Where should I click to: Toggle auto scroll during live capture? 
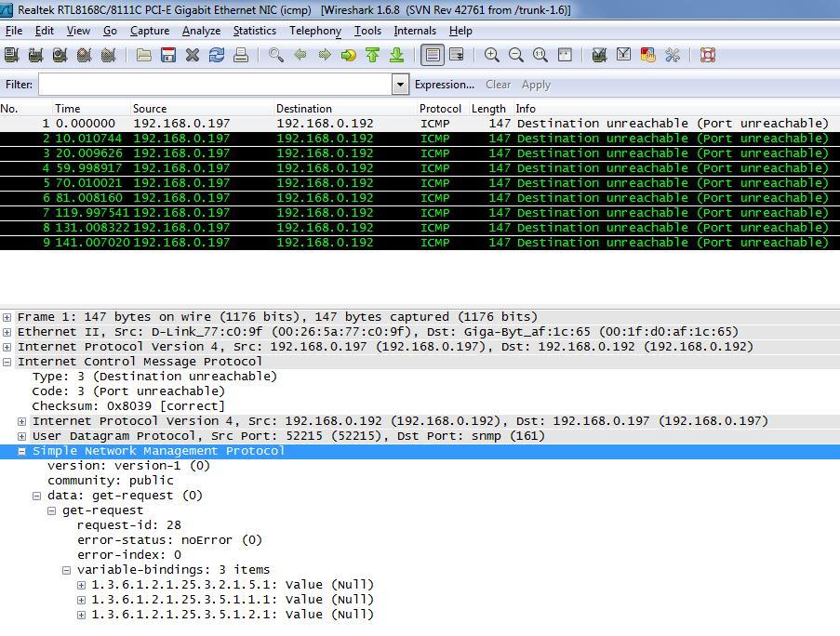pyautogui.click(x=457, y=55)
